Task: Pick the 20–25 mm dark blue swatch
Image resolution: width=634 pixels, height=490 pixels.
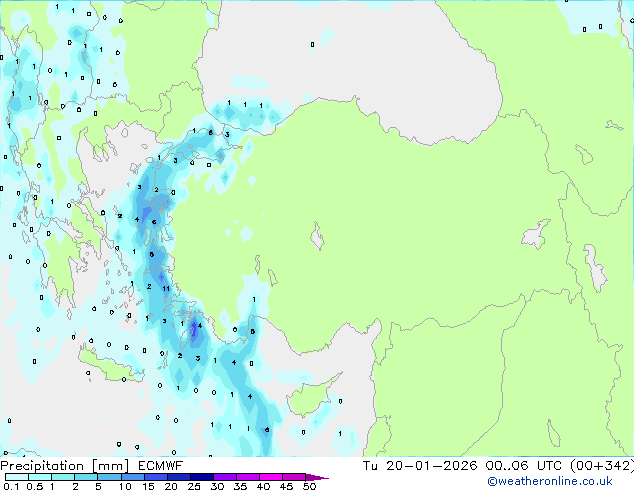Action: (178, 477)
